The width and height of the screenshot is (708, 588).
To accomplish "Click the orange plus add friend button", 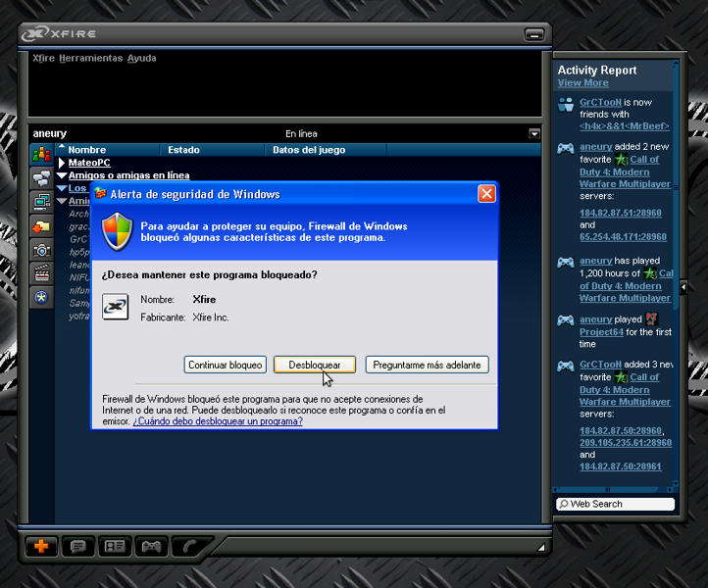I will pyautogui.click(x=41, y=547).
